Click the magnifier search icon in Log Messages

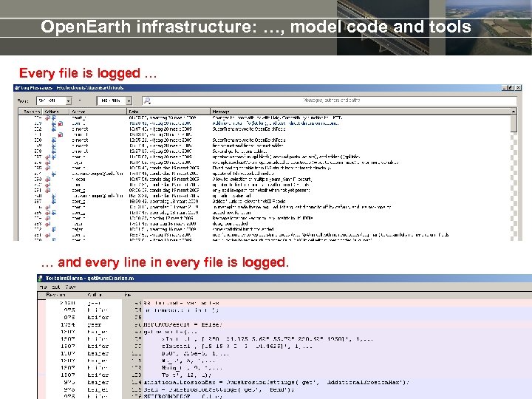(x=148, y=100)
